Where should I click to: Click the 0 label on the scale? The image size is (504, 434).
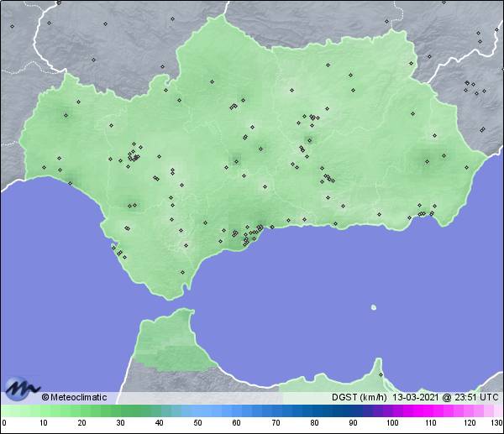pyautogui.click(x=4, y=423)
